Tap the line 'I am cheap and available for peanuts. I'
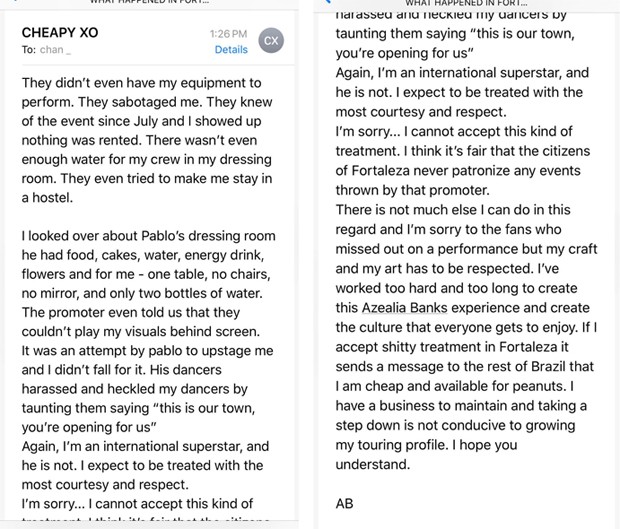620x529 pixels. 455,386
